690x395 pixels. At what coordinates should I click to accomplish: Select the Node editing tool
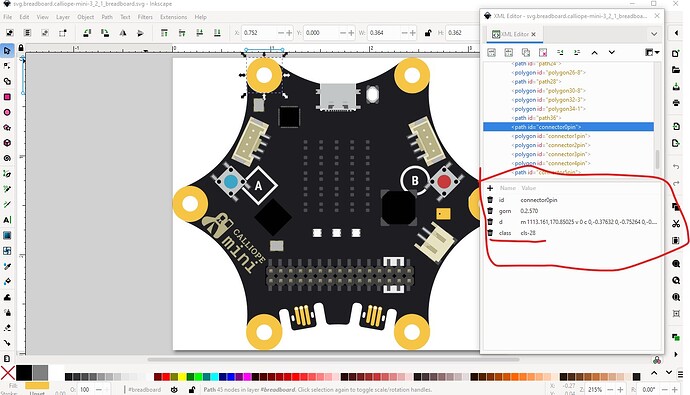coord(7,66)
